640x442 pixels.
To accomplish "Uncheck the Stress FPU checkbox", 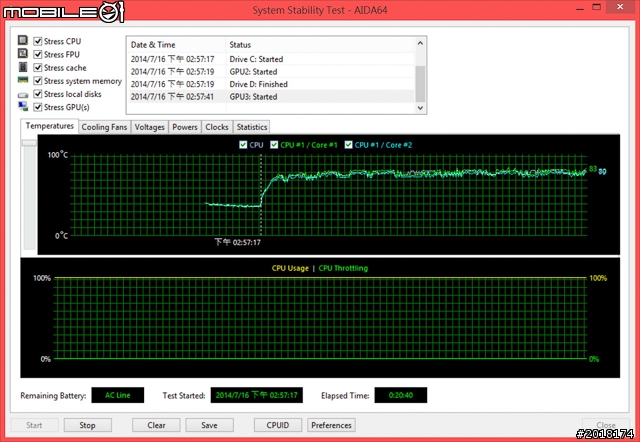I will (38, 54).
